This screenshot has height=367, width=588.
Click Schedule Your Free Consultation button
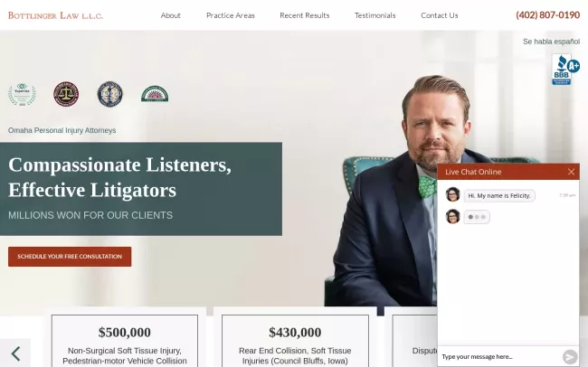tap(70, 257)
